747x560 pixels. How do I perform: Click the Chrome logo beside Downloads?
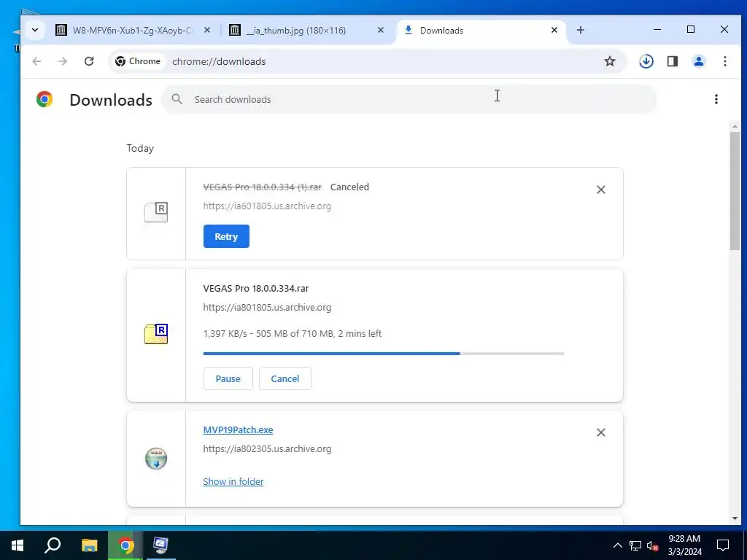pos(44,99)
